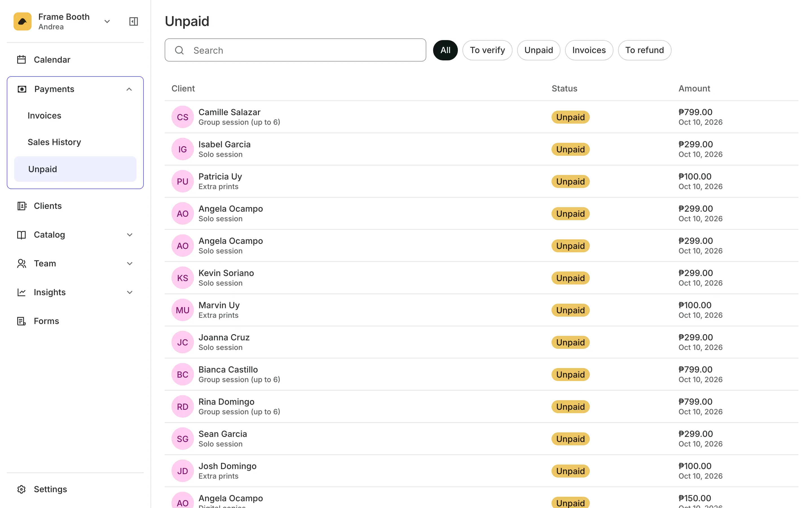
Task: Open the Clients sidebar link
Action: (75, 206)
